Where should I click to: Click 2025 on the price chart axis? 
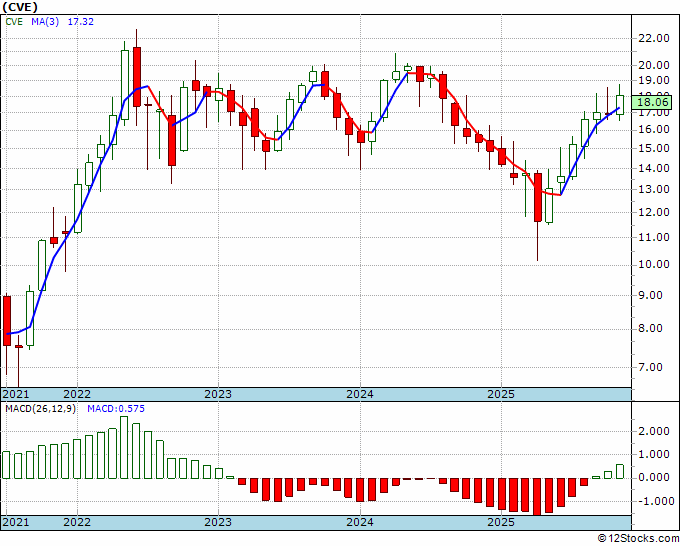501,394
